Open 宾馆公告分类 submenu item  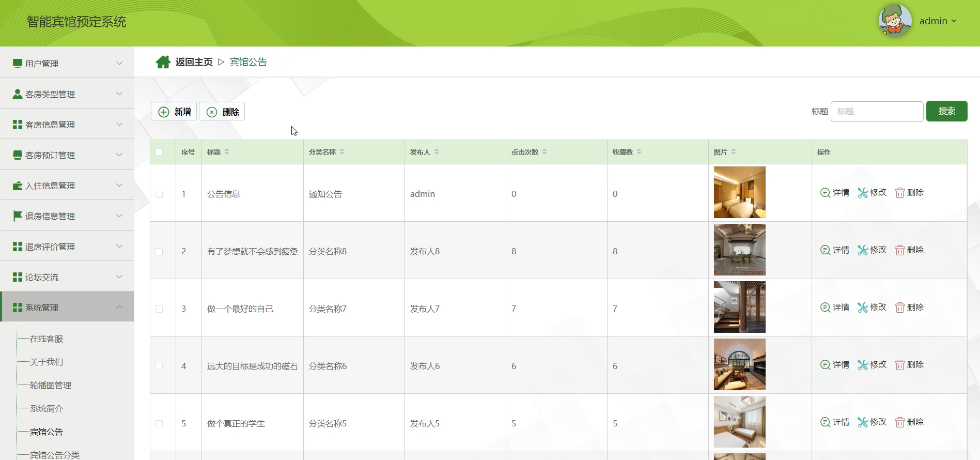tap(55, 455)
